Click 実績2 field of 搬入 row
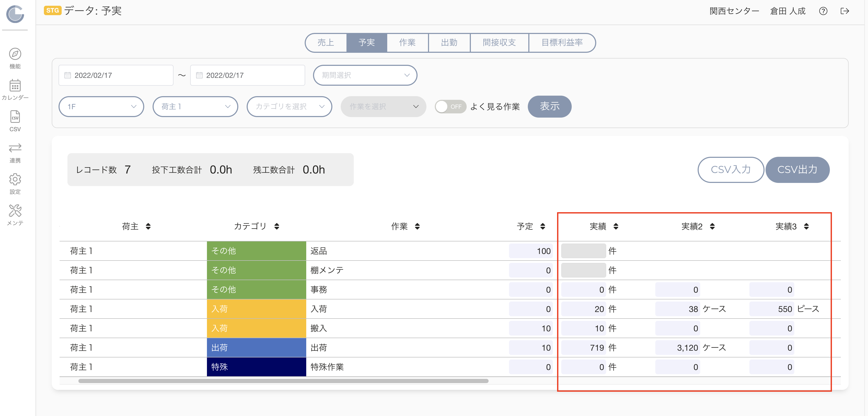Viewport: 868px width, 416px height. click(678, 328)
